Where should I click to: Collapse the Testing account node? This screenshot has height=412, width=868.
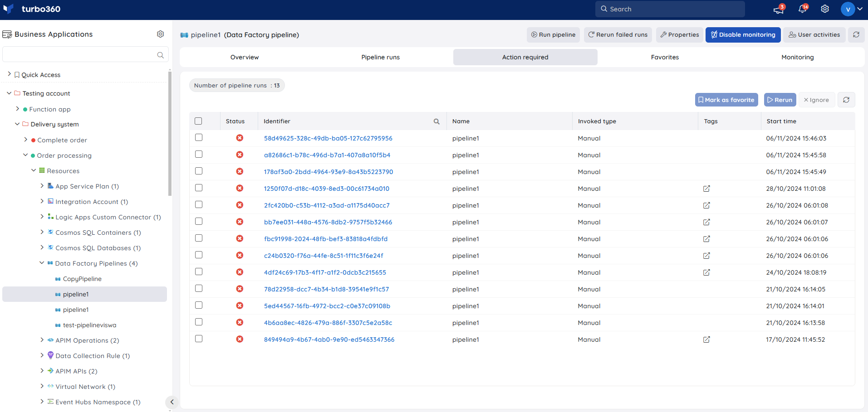[x=9, y=93]
